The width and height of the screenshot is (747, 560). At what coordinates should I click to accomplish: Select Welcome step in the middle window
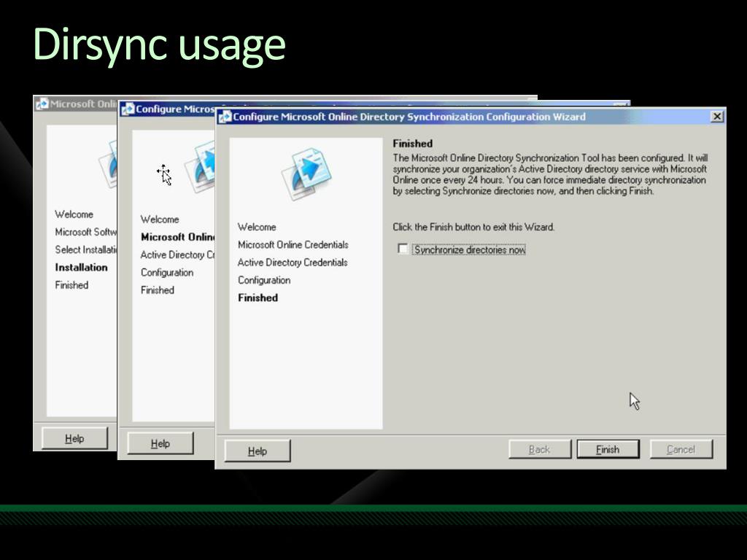pyautogui.click(x=160, y=219)
